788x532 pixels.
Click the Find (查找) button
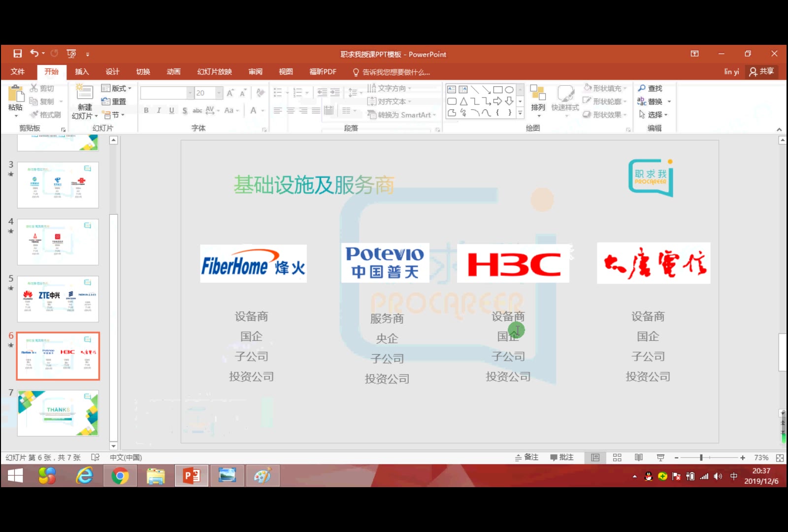(650, 88)
